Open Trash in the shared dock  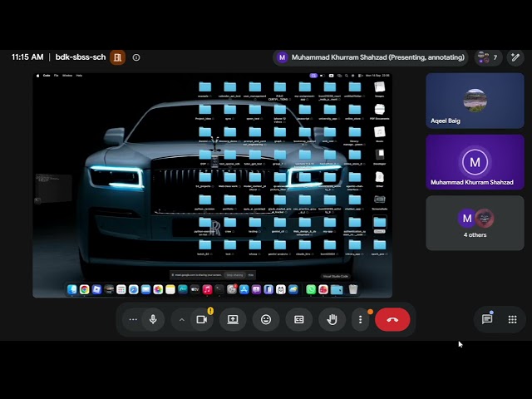(352, 289)
